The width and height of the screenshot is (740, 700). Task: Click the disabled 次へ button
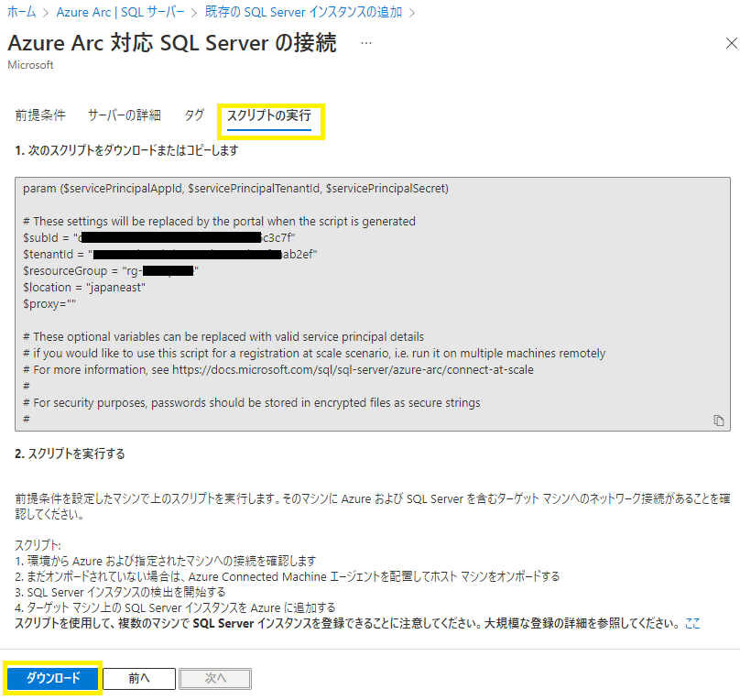click(215, 679)
